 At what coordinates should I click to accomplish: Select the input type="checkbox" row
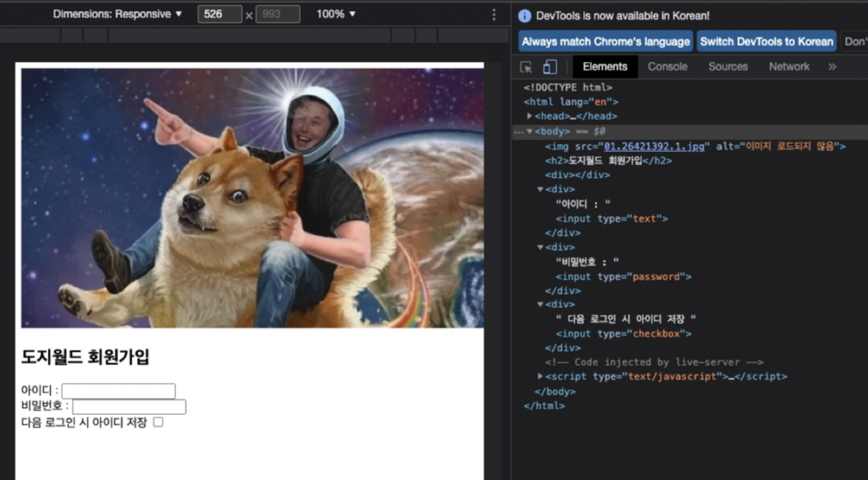pos(623,334)
